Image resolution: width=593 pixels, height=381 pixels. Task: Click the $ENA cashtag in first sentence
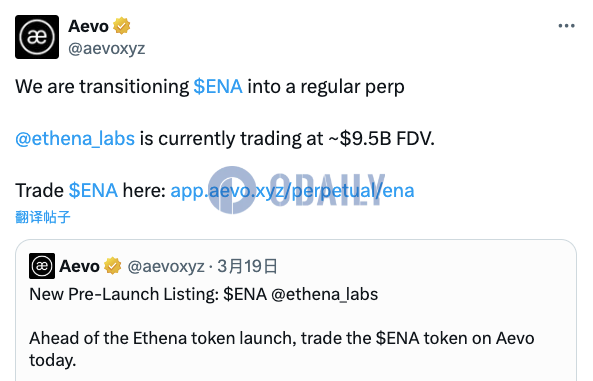click(218, 86)
